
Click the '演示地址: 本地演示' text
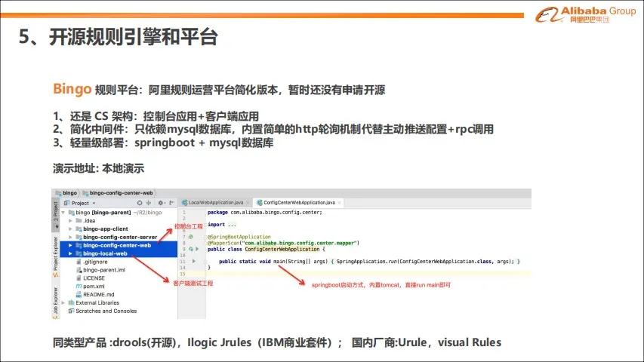tap(99, 168)
